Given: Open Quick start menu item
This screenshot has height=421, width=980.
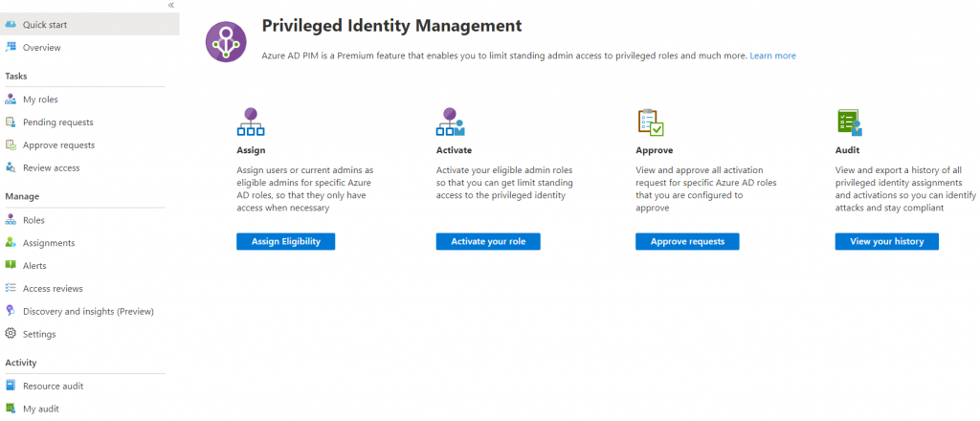Looking at the screenshot, I should (89, 24).
